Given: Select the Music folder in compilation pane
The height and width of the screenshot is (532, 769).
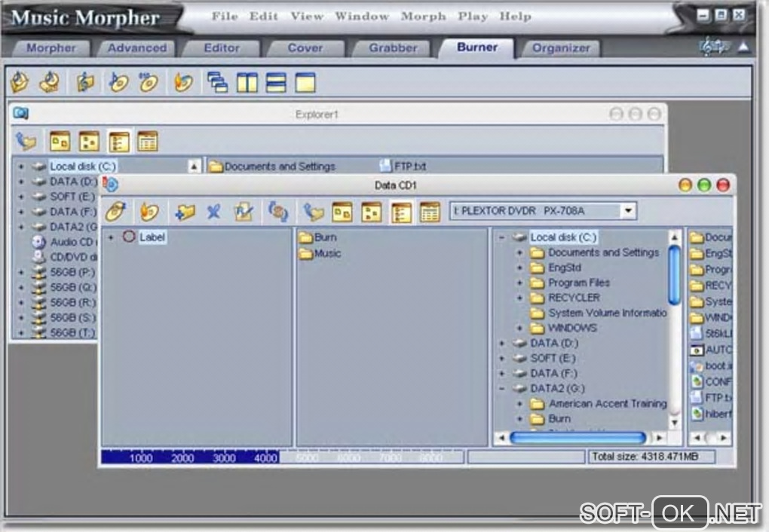Looking at the screenshot, I should coord(320,253).
